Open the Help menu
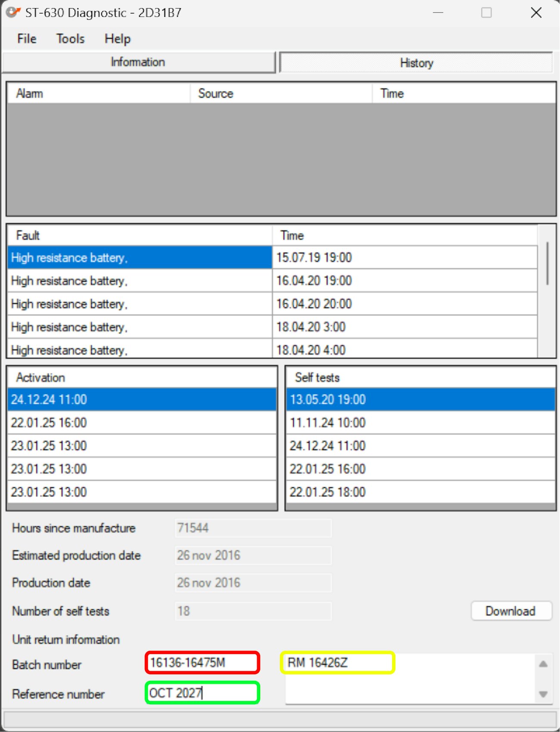 tap(117, 39)
